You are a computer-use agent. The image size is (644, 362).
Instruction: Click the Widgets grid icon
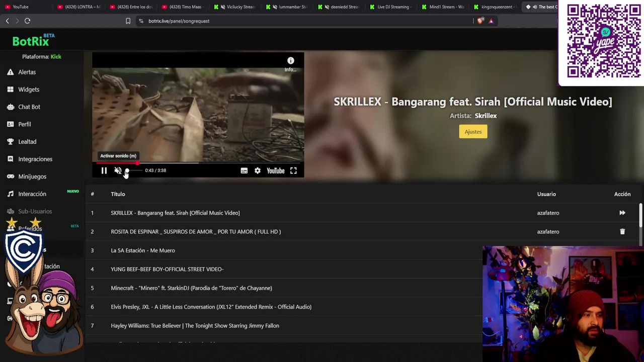tap(10, 89)
